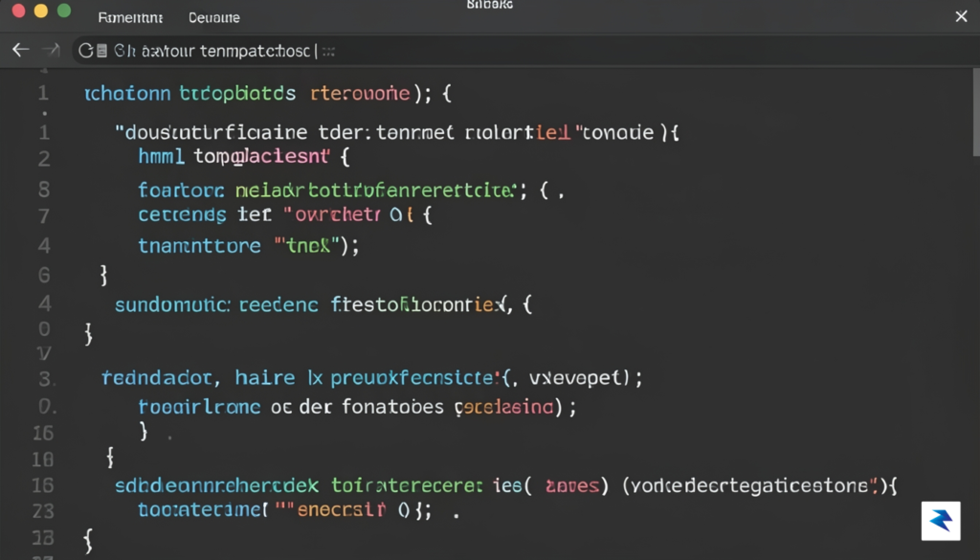Click the blue arrow logo badge
This screenshot has height=560, width=980.
tap(941, 521)
